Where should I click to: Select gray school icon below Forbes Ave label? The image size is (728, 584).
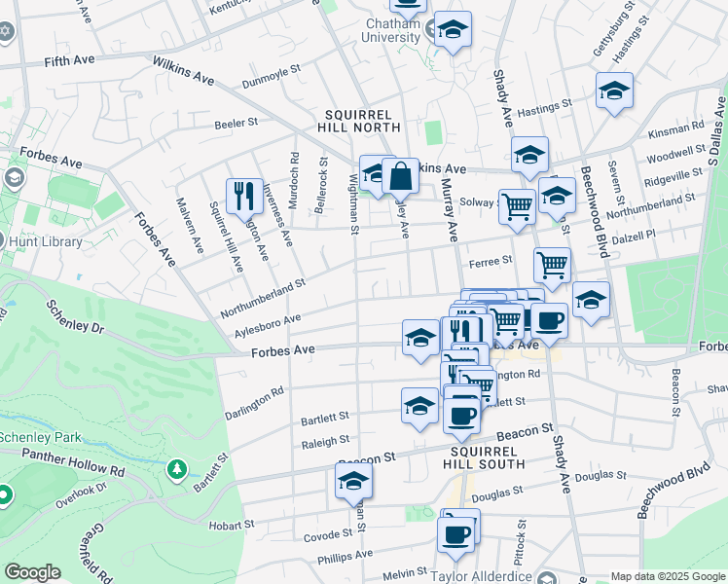coord(15,177)
